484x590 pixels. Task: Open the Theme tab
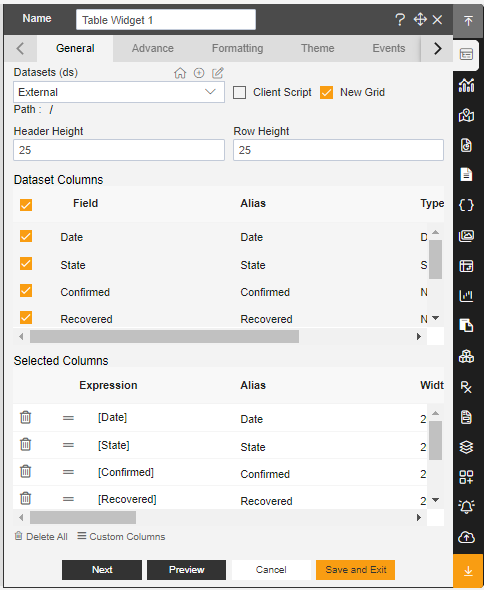click(x=317, y=48)
